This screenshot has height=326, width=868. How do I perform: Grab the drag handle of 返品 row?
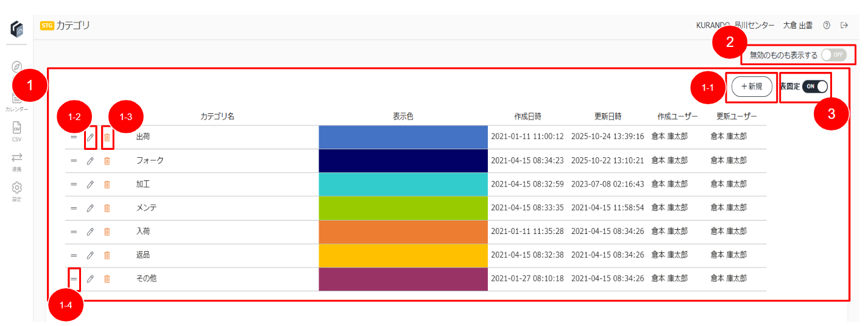tap(74, 255)
